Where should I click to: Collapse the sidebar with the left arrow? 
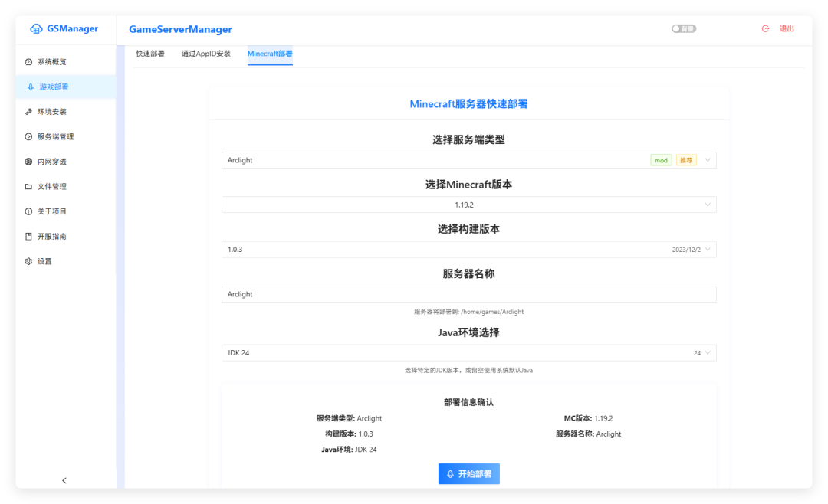[64, 480]
